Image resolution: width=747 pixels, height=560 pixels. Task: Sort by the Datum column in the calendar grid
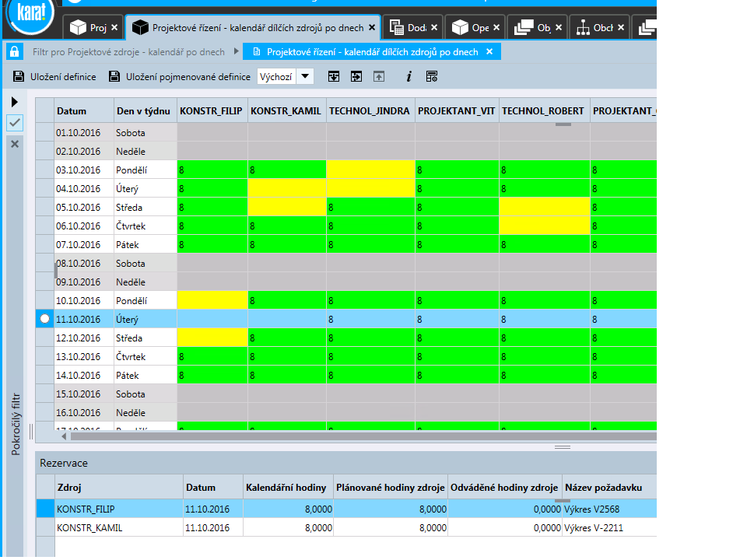tap(84, 110)
